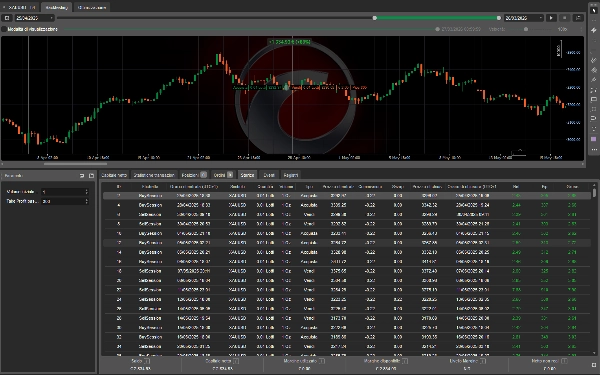
Task: Open the end date dropdown beside play button
Action: point(523,18)
